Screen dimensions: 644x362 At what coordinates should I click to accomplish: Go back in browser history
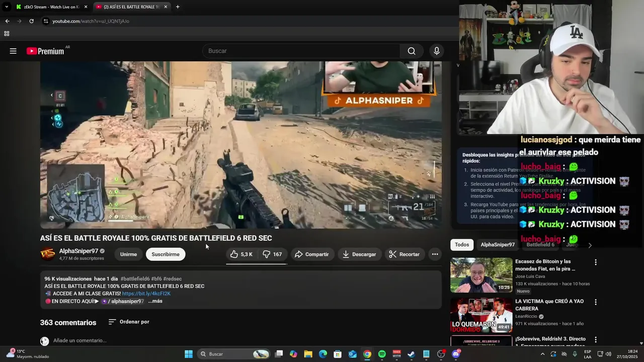tap(7, 21)
